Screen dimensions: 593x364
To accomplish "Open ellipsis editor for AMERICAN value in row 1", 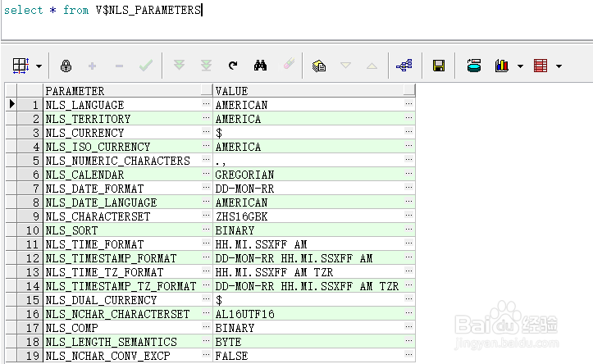I will coord(408,103).
